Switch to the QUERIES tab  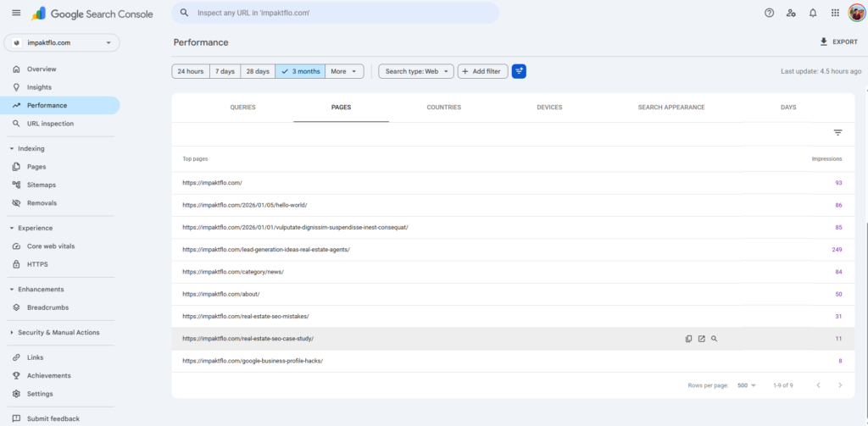(x=243, y=108)
